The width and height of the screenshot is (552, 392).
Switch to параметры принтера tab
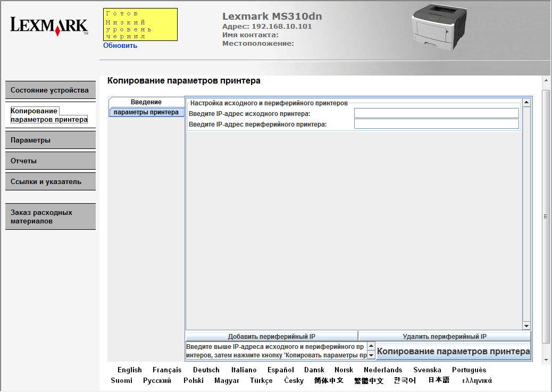click(x=146, y=112)
